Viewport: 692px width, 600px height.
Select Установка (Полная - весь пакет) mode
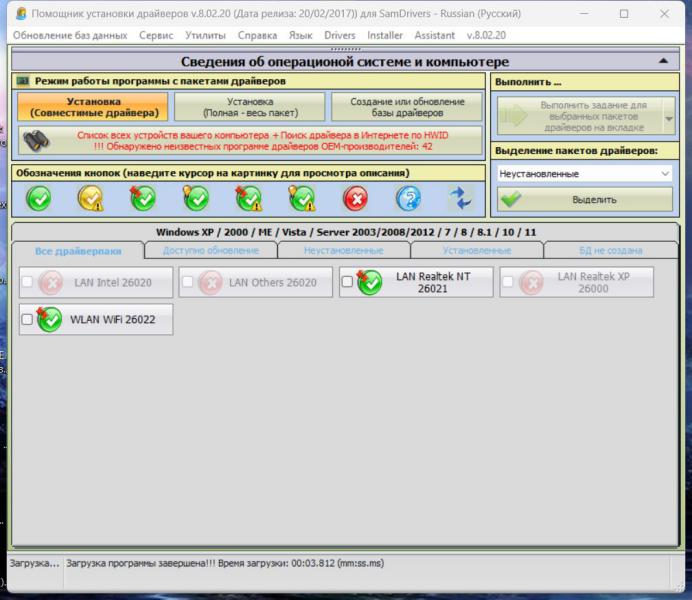[x=249, y=107]
